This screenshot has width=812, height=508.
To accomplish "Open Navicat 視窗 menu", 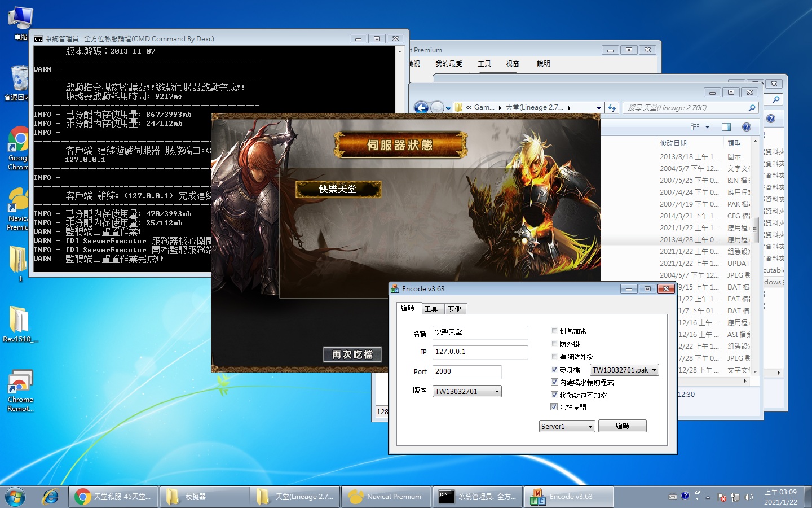I will [513, 64].
